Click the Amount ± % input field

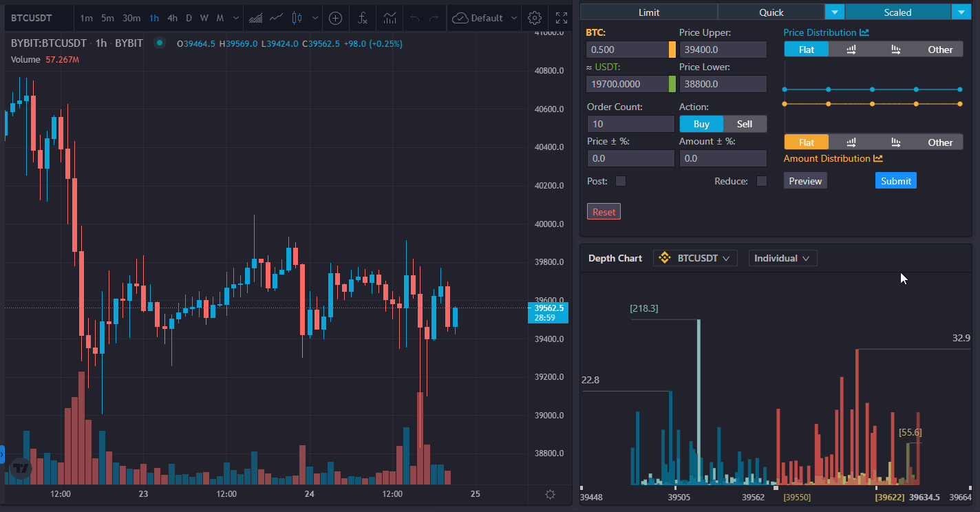723,158
